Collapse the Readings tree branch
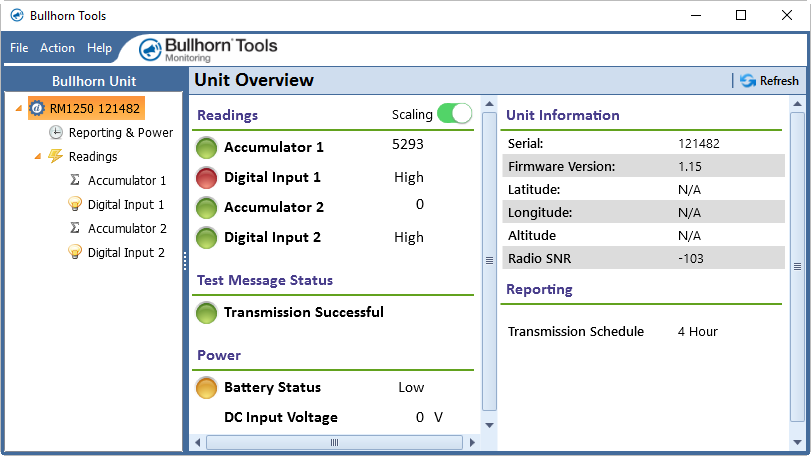Viewport: 811px width, 456px height. click(x=37, y=157)
